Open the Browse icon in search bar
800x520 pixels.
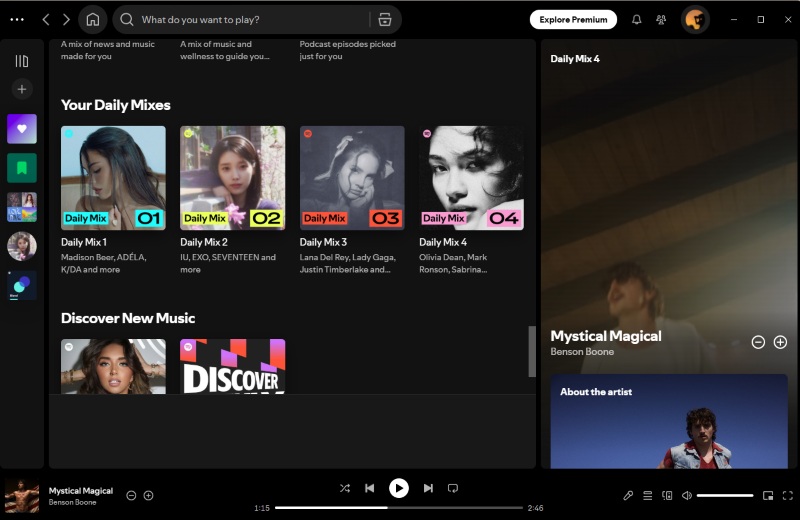pos(385,19)
